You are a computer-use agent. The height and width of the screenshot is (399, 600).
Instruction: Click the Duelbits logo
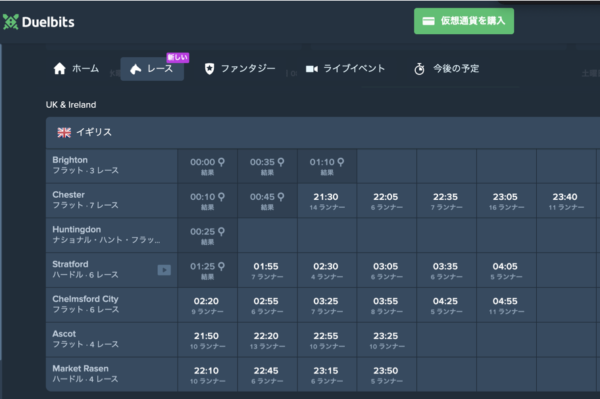pos(39,22)
